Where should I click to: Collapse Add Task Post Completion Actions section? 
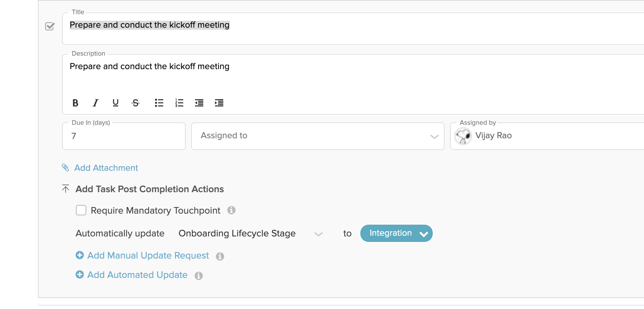click(x=66, y=189)
